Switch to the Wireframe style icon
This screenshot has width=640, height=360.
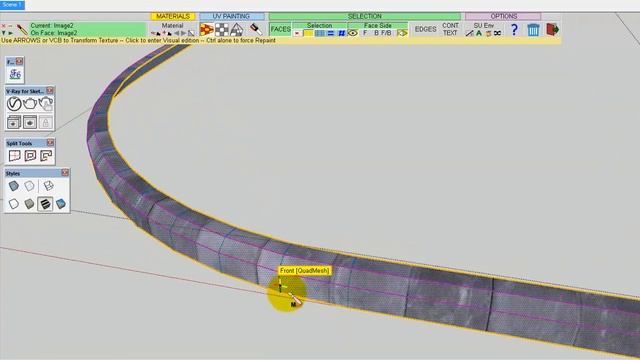(x=48, y=186)
